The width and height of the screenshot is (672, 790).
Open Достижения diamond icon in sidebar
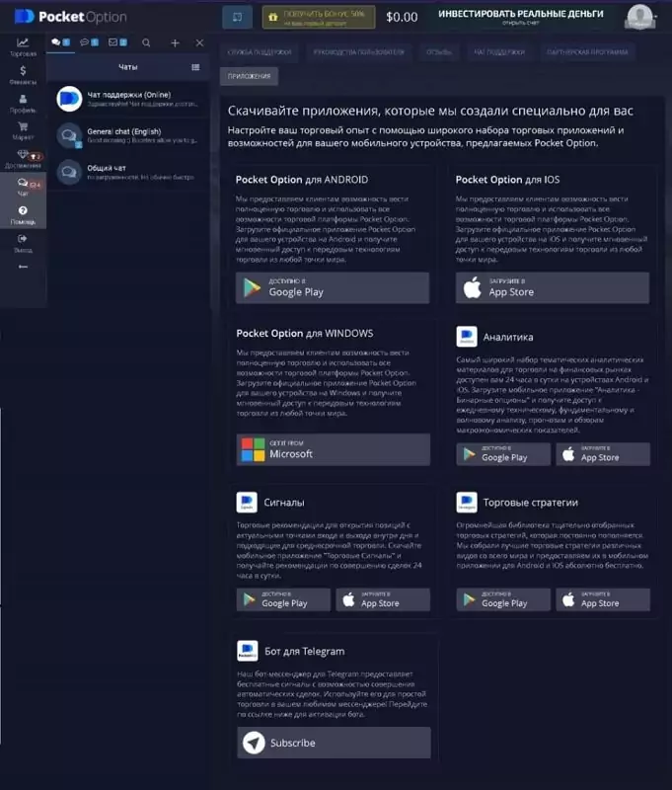(23, 159)
